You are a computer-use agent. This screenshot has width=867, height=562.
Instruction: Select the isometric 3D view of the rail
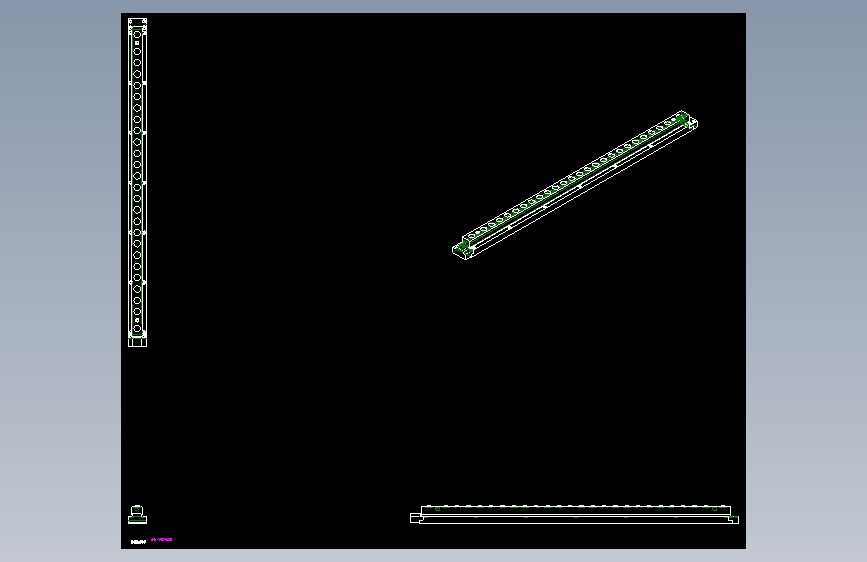574,185
